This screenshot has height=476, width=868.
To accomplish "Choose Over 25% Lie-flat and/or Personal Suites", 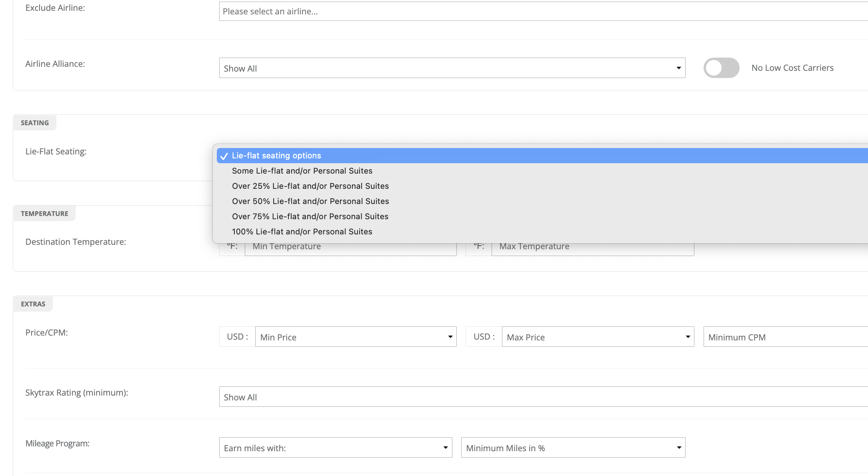I will (x=310, y=186).
